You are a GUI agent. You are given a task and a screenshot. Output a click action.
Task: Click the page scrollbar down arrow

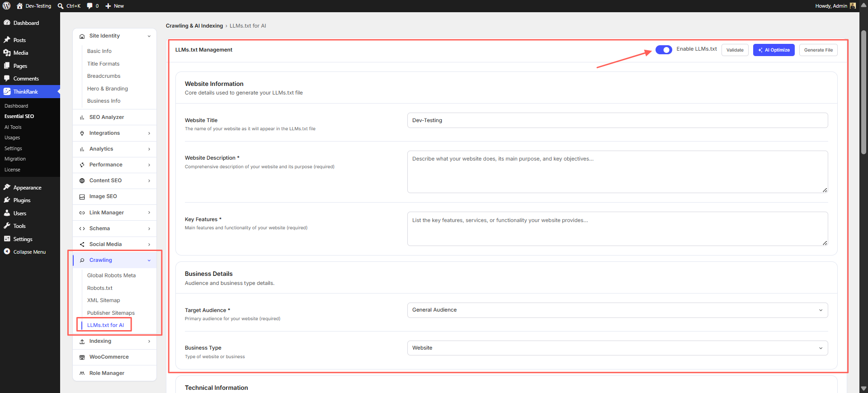pyautogui.click(x=864, y=388)
